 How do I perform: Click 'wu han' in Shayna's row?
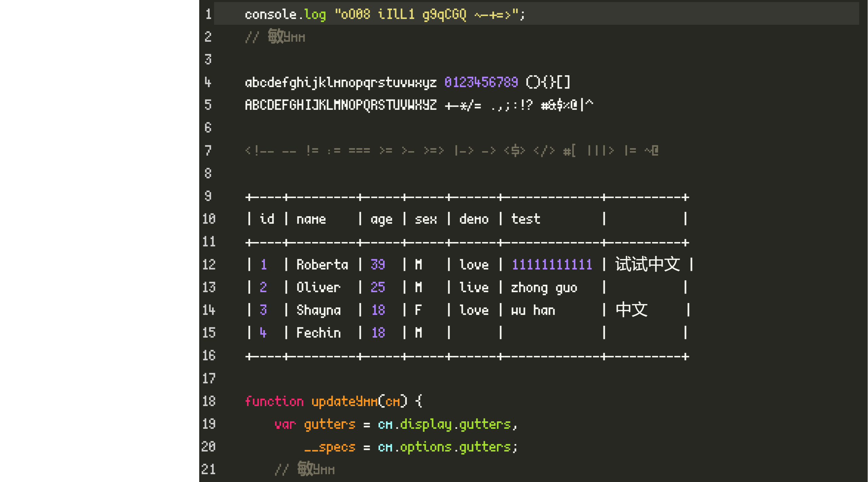pyautogui.click(x=533, y=310)
